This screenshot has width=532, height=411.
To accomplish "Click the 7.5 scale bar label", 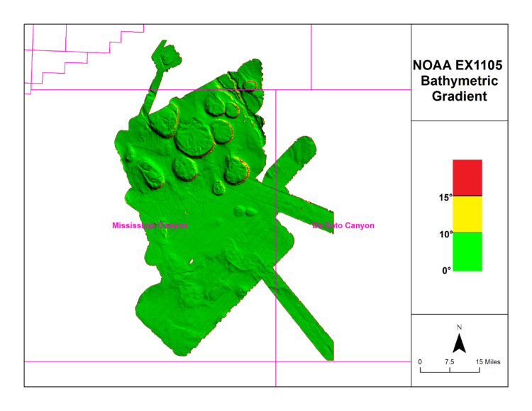I will 450,362.
